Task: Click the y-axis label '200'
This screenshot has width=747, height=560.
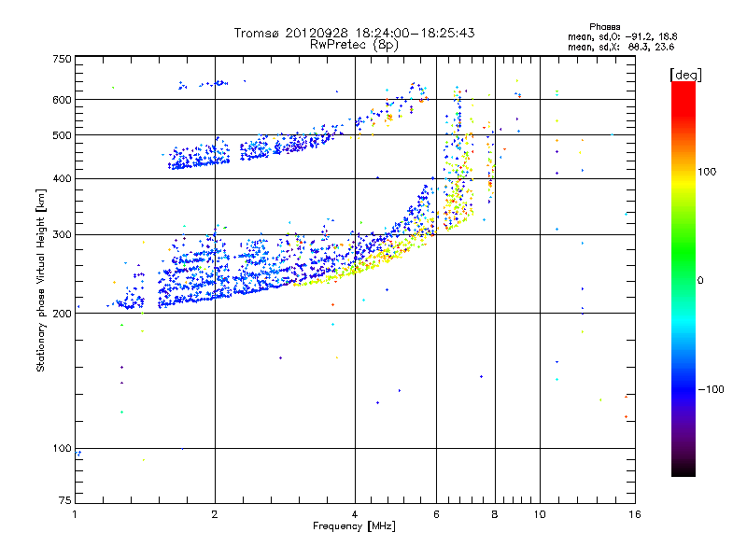Action: coord(62,314)
